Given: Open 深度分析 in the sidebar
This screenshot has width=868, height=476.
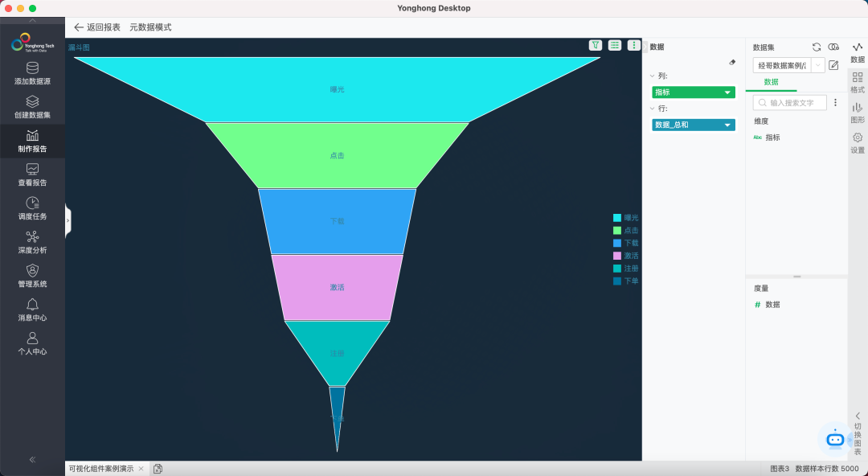Looking at the screenshot, I should pos(32,242).
